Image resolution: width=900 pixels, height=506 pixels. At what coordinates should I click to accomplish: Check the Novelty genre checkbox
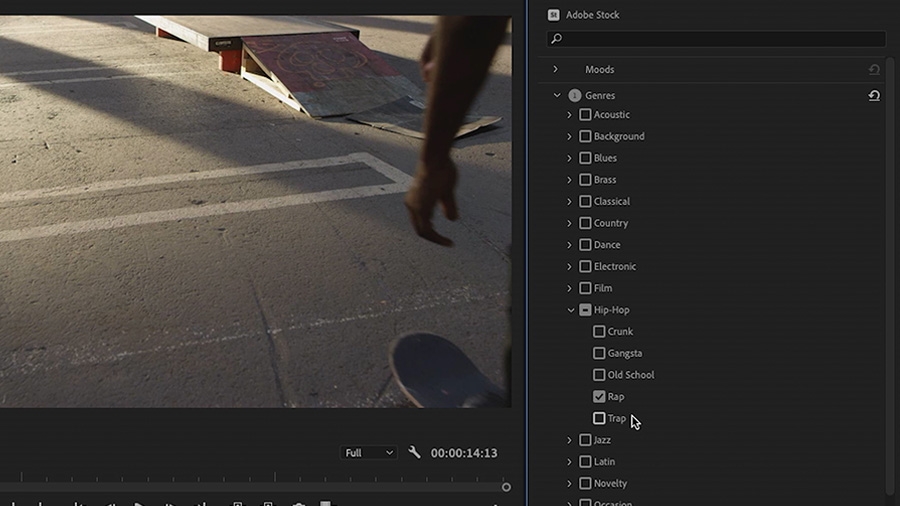(x=585, y=483)
